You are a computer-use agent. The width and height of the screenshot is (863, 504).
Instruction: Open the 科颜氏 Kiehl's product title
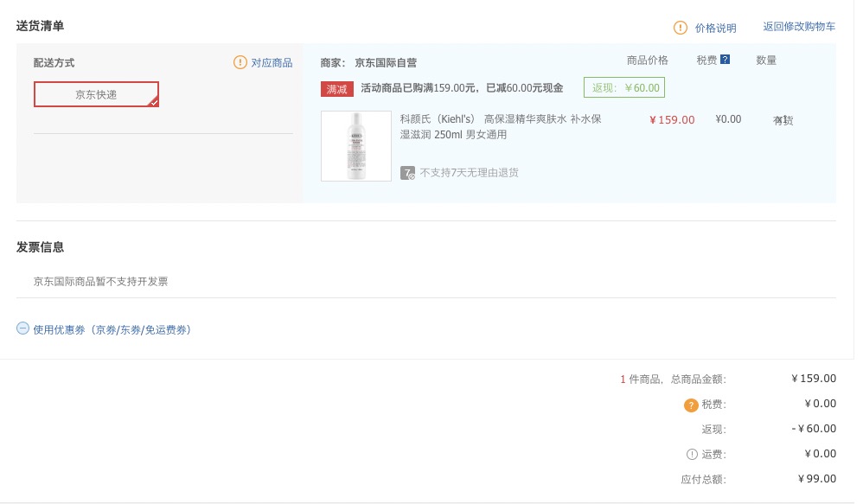coord(501,126)
